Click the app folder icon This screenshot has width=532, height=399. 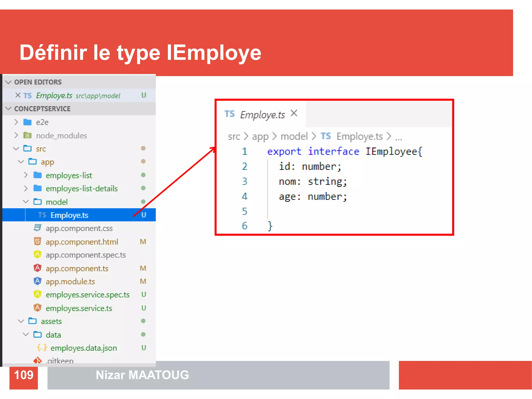click(x=32, y=162)
